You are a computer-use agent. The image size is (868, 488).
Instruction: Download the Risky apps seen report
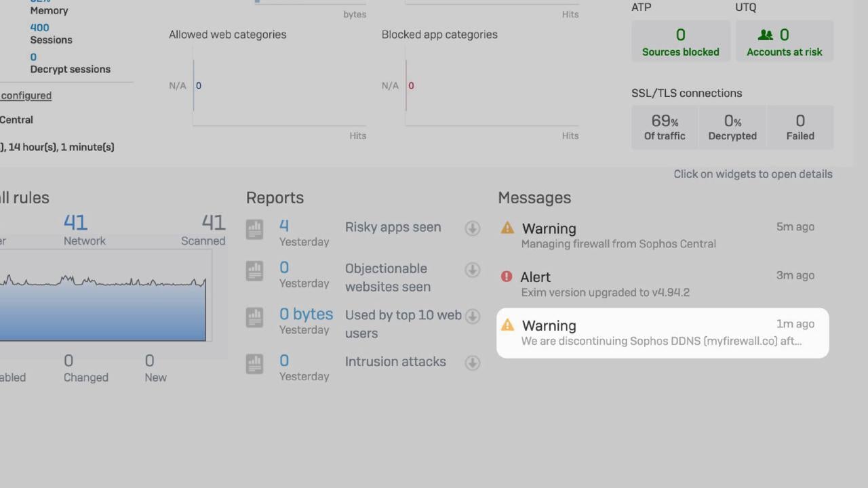472,228
